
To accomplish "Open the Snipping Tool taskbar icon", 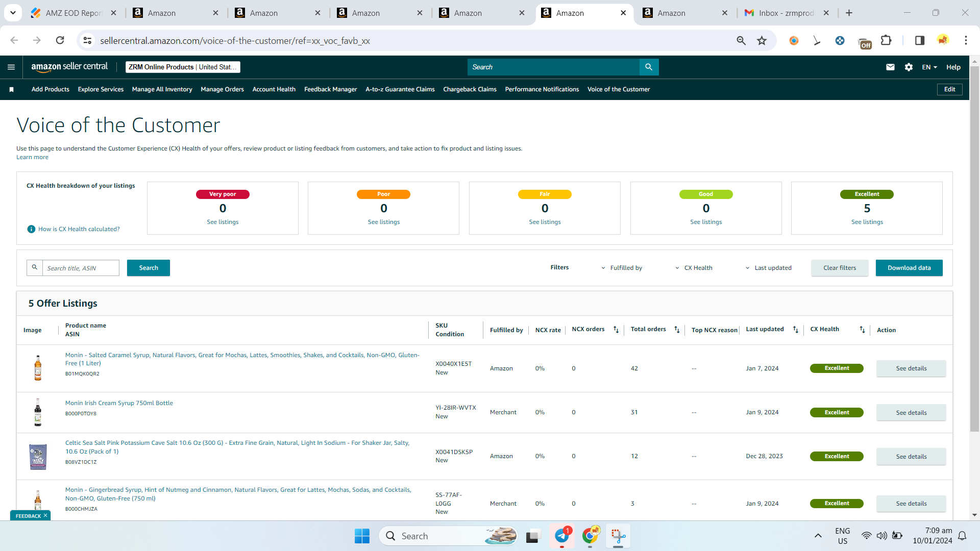I will click(618, 536).
